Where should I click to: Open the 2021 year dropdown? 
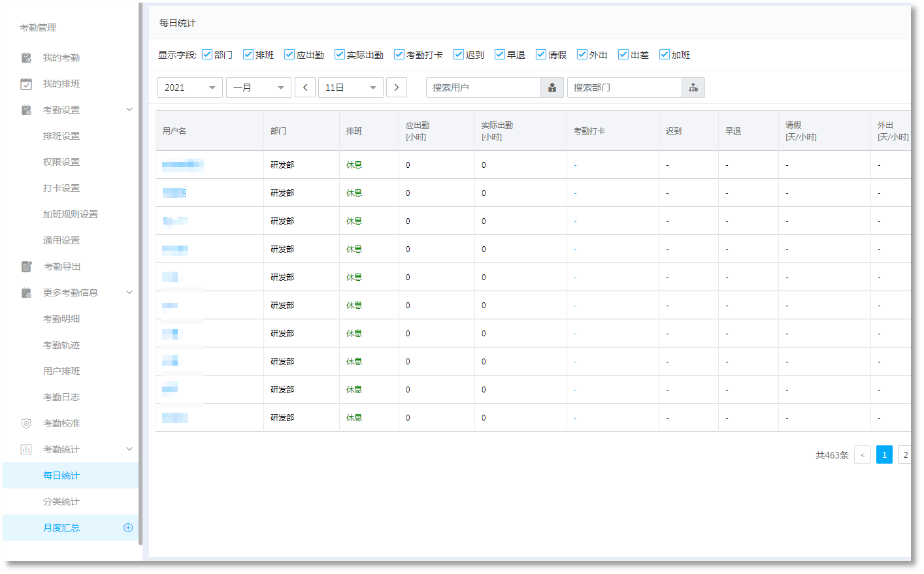pyautogui.click(x=190, y=88)
